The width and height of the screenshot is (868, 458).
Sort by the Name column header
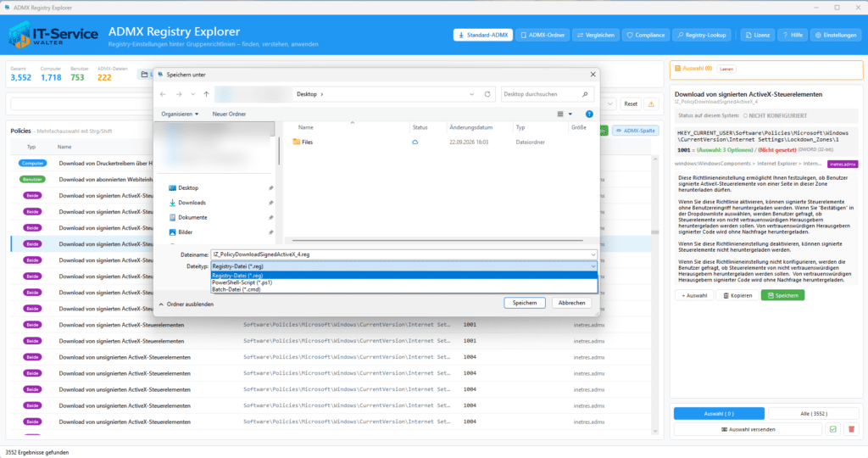pyautogui.click(x=305, y=127)
